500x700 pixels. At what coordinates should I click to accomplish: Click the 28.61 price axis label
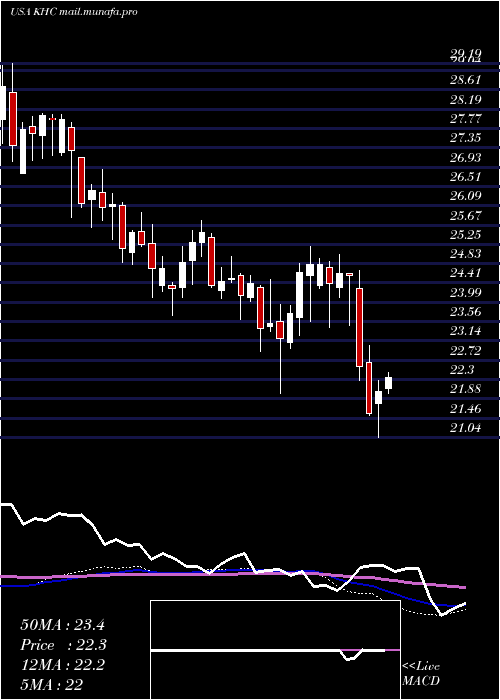(466, 80)
